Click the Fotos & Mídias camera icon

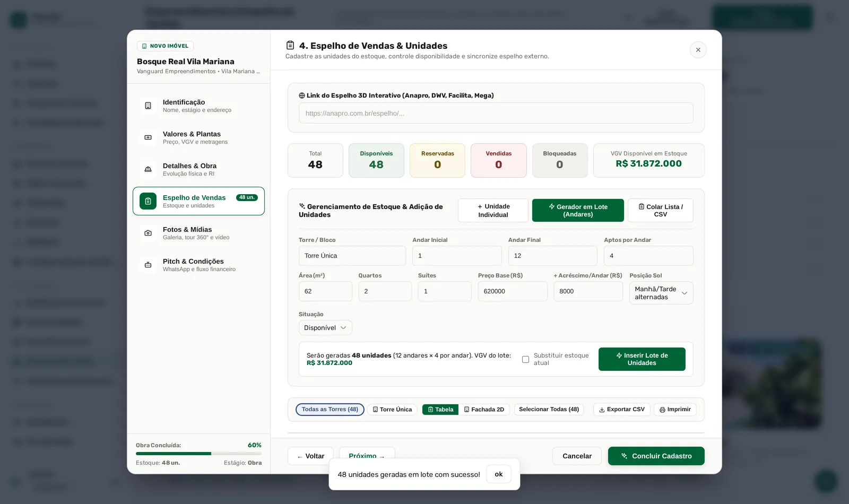tap(148, 233)
